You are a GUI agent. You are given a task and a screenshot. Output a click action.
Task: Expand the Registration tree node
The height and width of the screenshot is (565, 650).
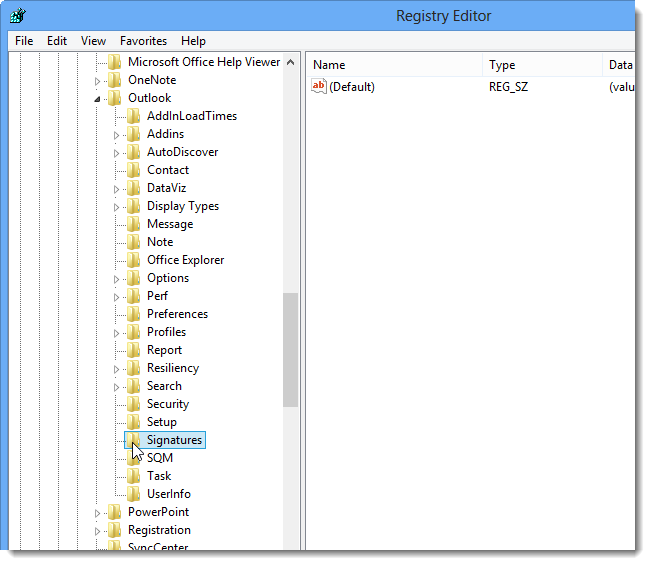pyautogui.click(x=97, y=531)
